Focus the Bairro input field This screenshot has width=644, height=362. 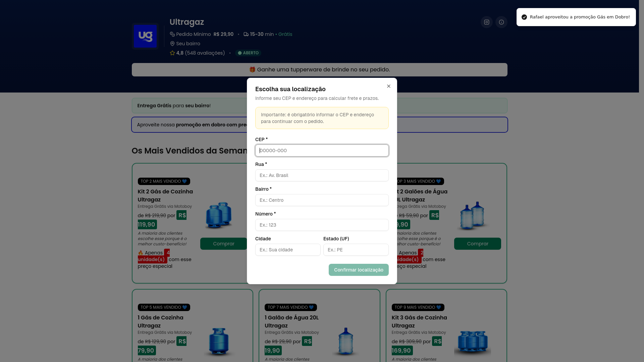322,200
